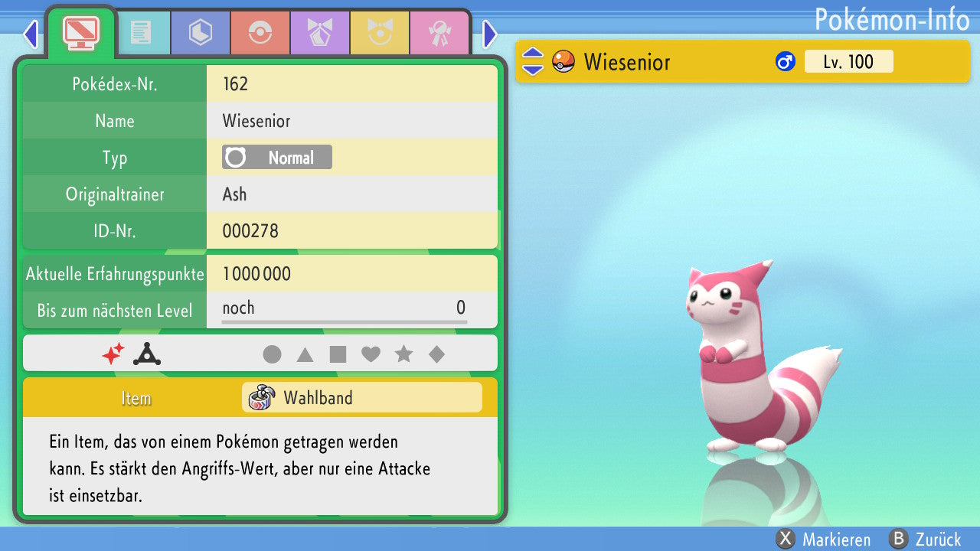Open the pink ribbons tab
980x551 pixels.
click(x=439, y=32)
